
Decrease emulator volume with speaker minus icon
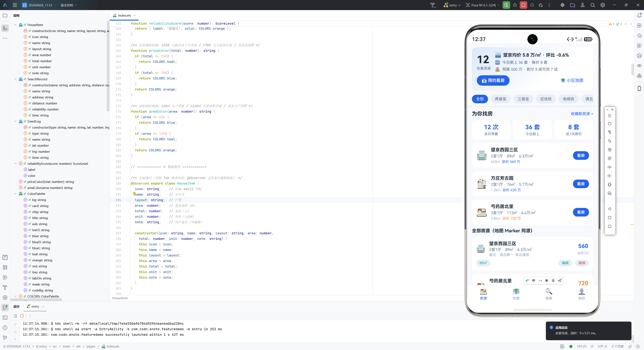point(610,176)
